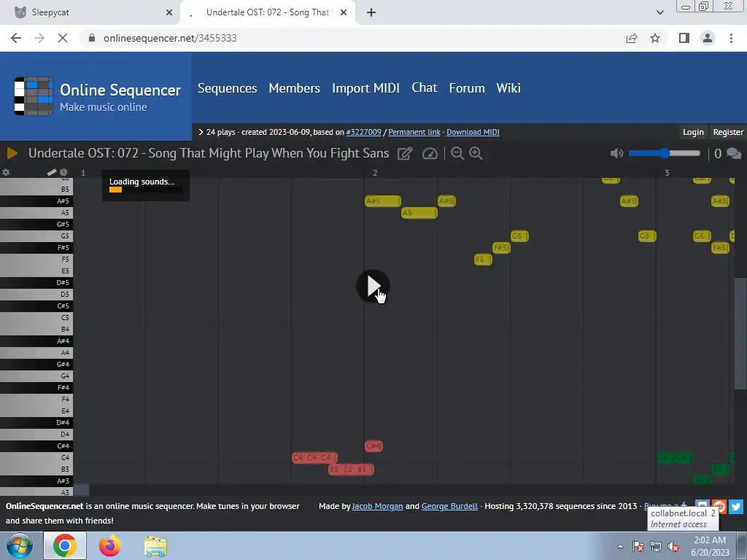This screenshot has width=747, height=560.
Task: Click the A#5 piano key
Action: 36,201
